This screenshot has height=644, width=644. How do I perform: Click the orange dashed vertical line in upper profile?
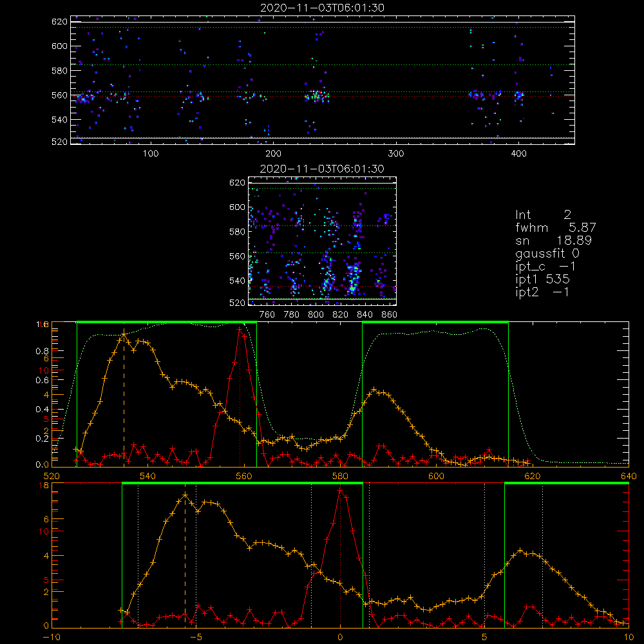[x=124, y=401]
